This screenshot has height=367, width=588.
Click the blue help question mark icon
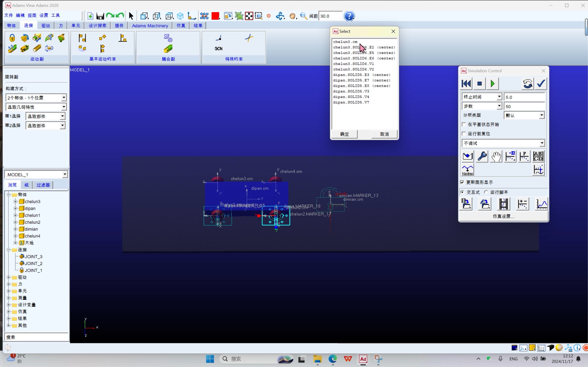pyautogui.click(x=349, y=16)
